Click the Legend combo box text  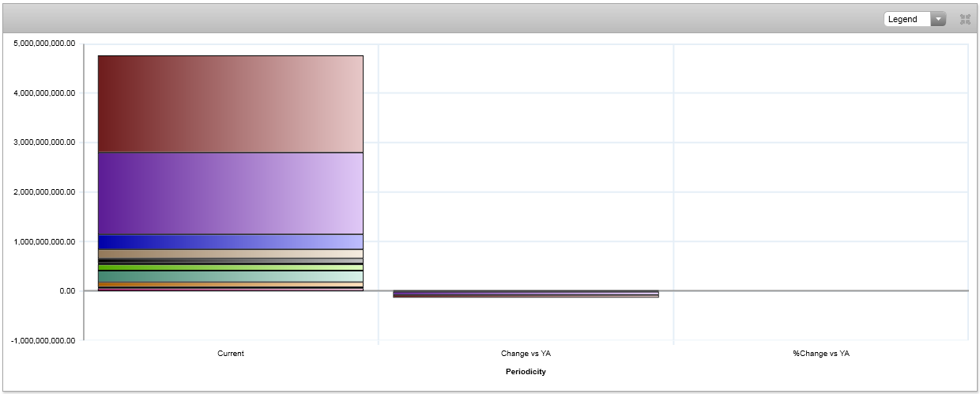[906, 19]
